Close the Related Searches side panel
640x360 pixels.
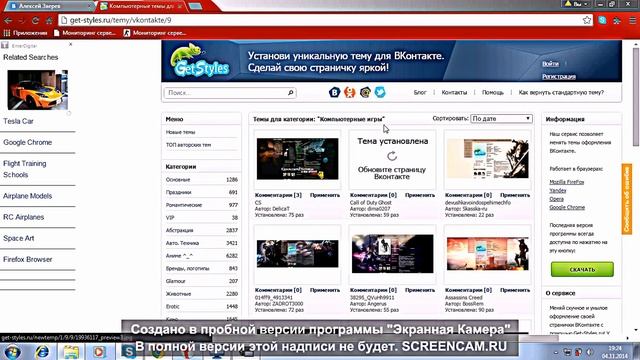point(71,44)
